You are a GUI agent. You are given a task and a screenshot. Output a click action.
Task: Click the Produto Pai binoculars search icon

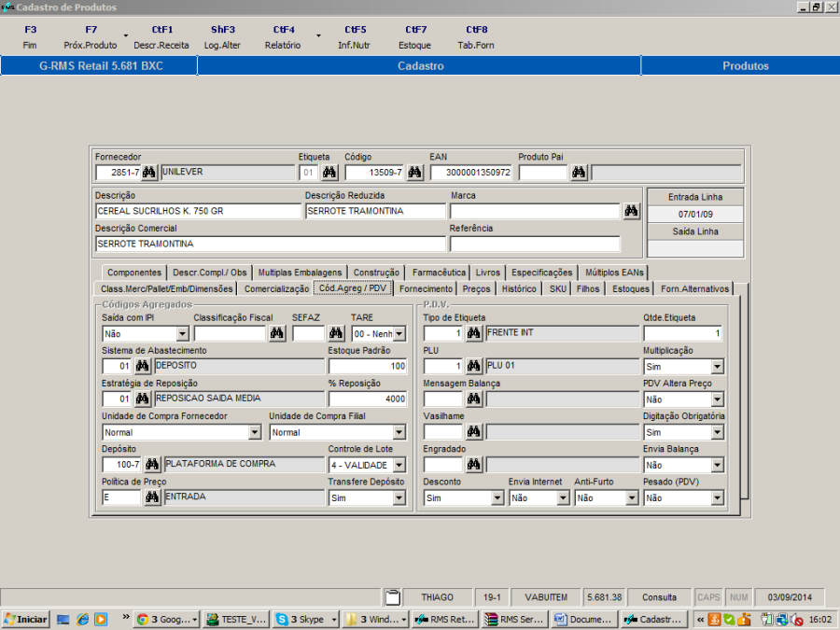pyautogui.click(x=579, y=173)
